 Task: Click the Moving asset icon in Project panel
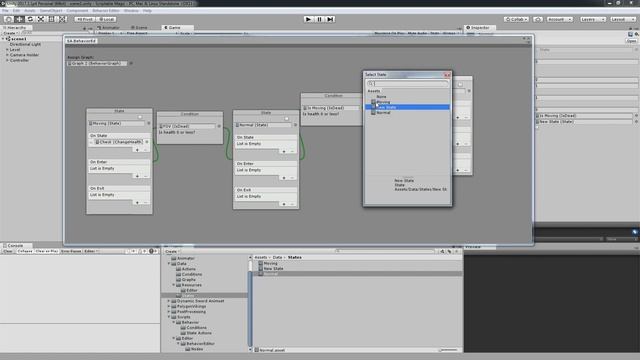click(x=260, y=263)
